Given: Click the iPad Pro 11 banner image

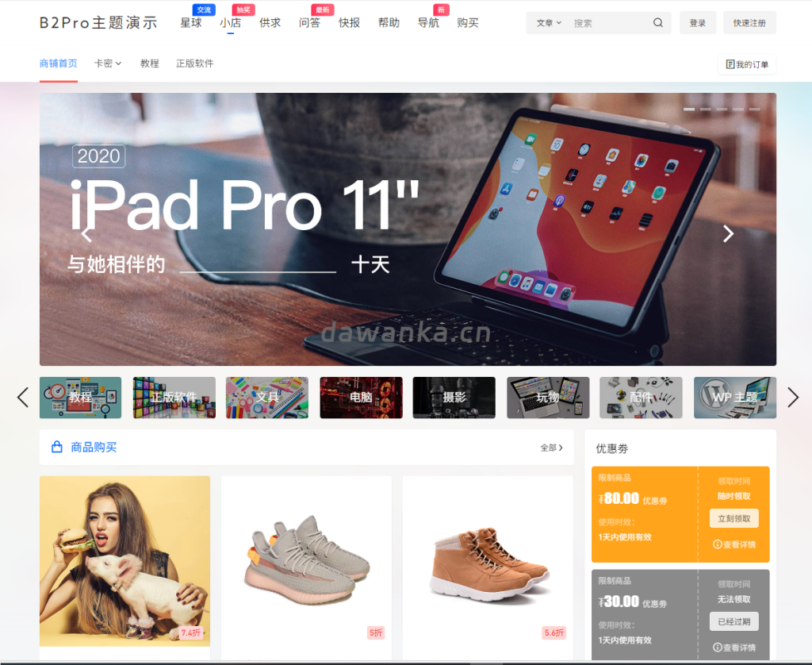Looking at the screenshot, I should [x=408, y=229].
